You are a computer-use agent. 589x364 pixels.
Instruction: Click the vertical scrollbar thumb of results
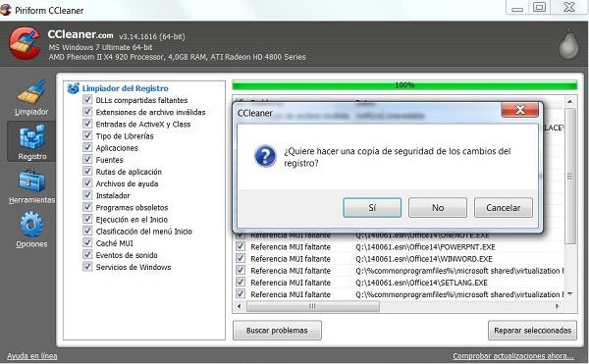(x=569, y=177)
